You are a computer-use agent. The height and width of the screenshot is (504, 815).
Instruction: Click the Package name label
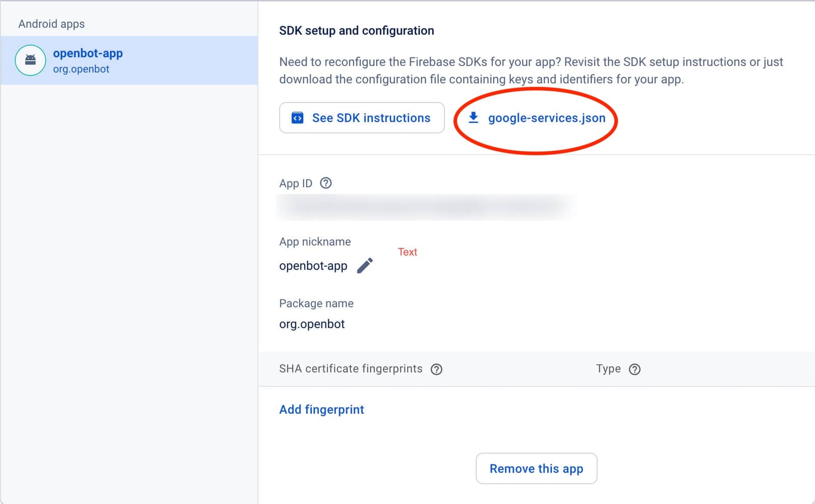pos(316,303)
